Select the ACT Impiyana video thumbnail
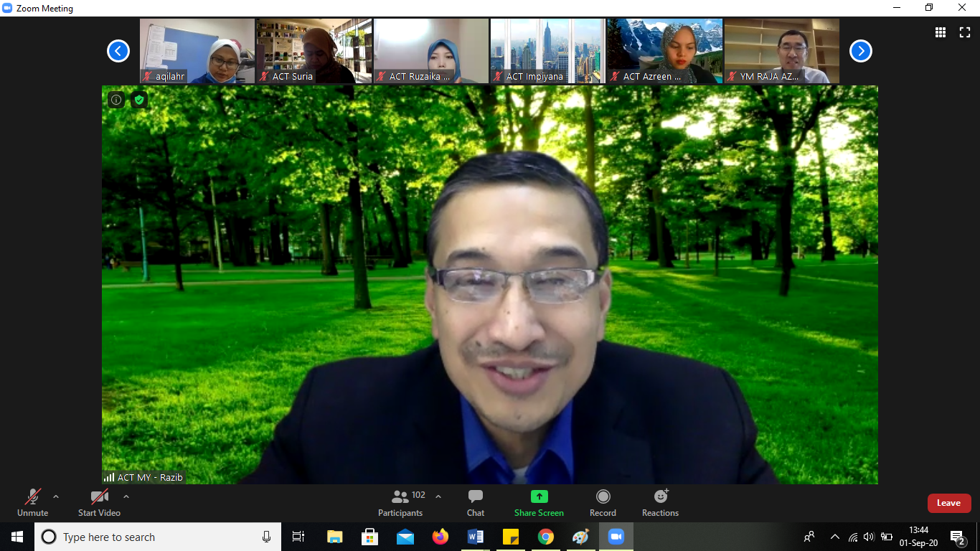The width and height of the screenshot is (980, 551). pyautogui.click(x=547, y=51)
